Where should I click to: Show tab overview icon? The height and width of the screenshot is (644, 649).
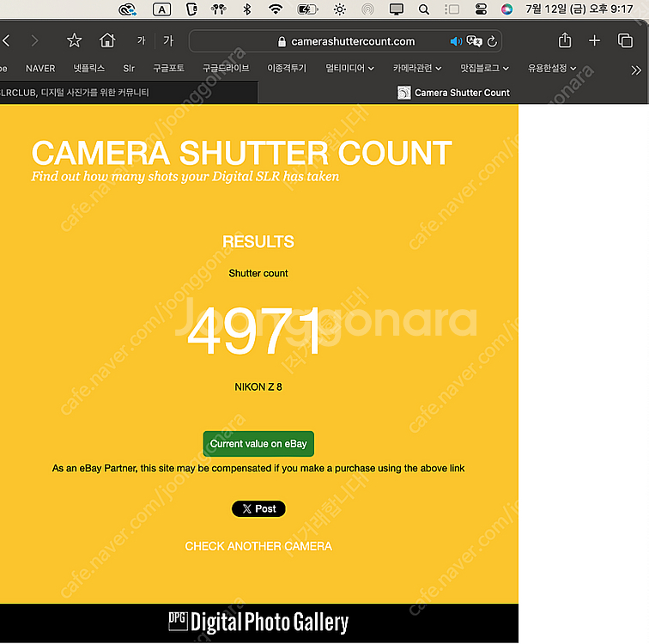(625, 40)
